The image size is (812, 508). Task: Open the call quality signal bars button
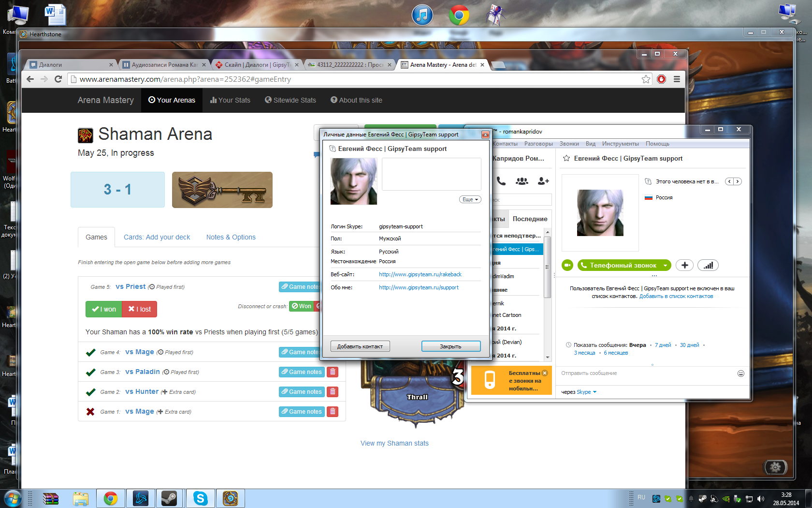pyautogui.click(x=708, y=265)
